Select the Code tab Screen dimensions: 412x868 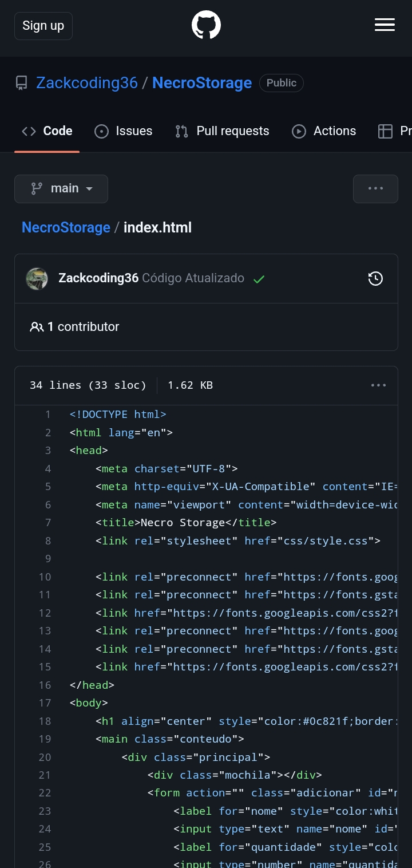pos(47,131)
